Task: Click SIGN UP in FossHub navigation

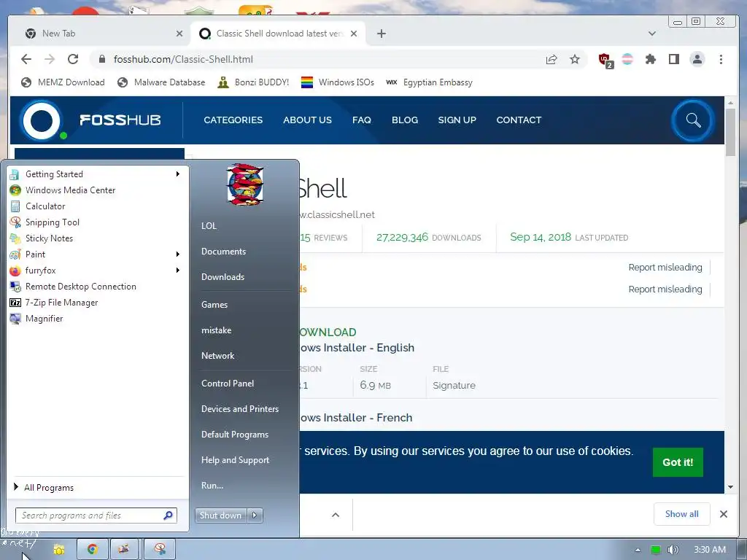Action: tap(457, 120)
